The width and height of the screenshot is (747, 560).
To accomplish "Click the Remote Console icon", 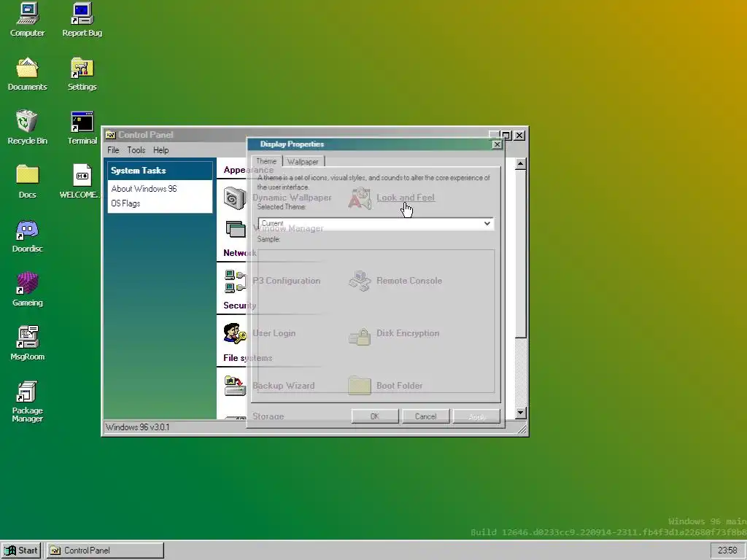I will [360, 281].
